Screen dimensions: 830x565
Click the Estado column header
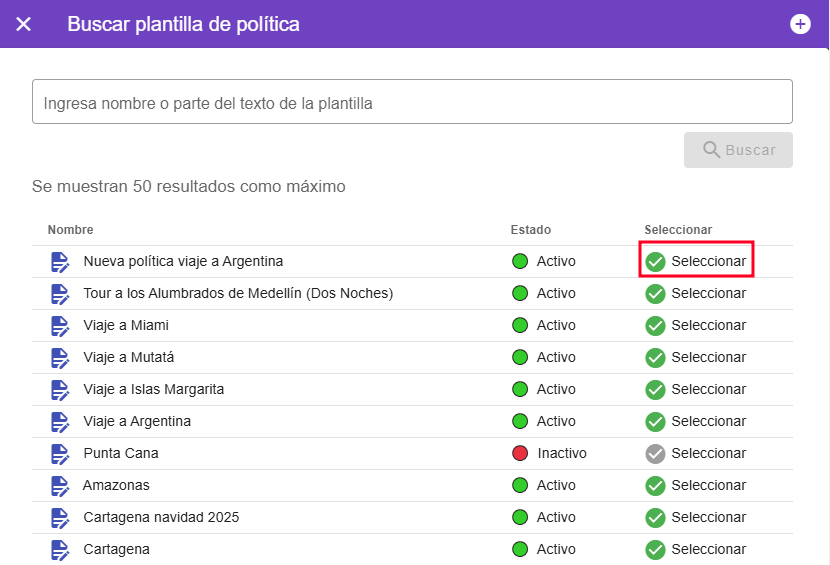[x=530, y=230]
